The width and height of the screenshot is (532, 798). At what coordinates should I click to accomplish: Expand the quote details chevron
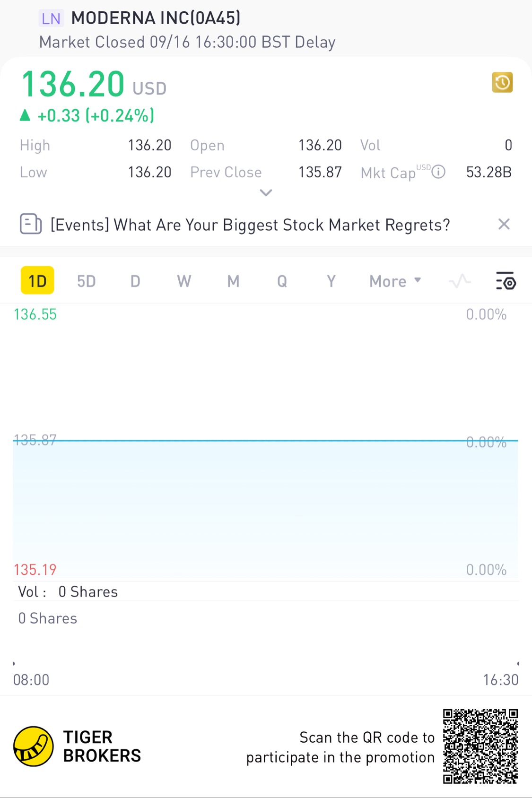point(266,192)
